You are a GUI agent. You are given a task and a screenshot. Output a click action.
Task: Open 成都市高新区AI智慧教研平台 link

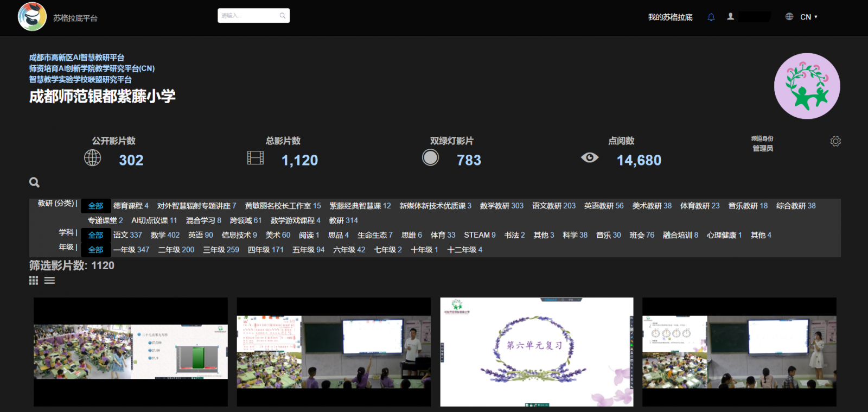pos(76,58)
